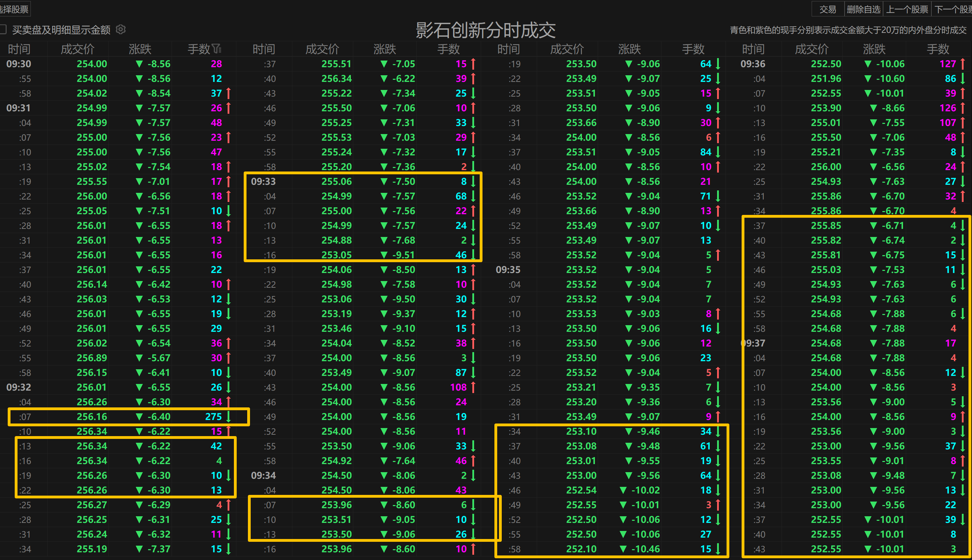Image resolution: width=972 pixels, height=560 pixels.
Task: Click the leftmost 成交价 column header
Action: [77, 49]
